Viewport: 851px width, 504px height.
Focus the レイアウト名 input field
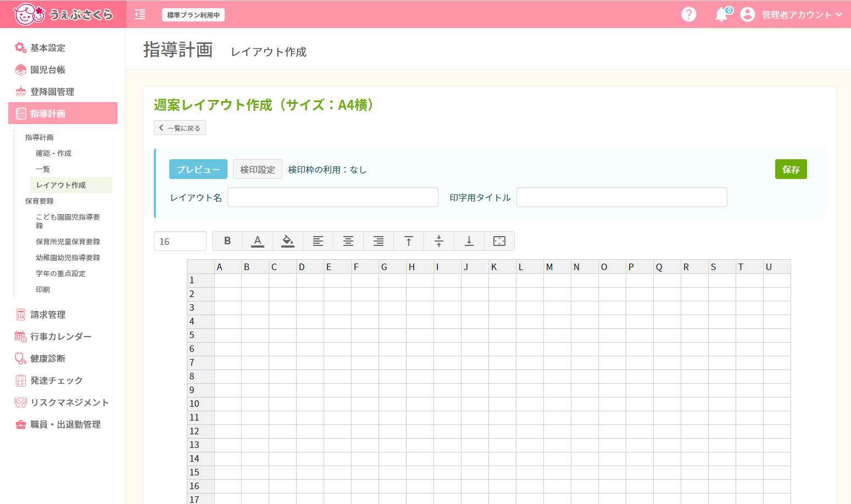click(x=333, y=197)
